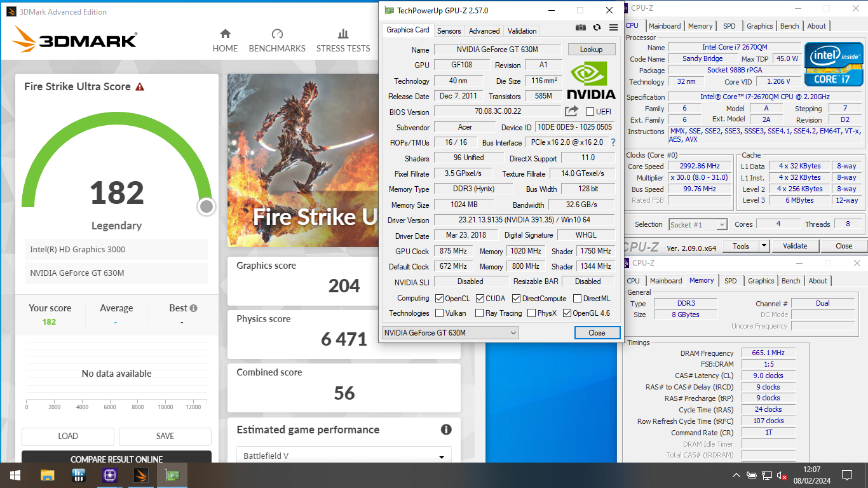Take GPU-Z screenshot with camera icon
The image size is (868, 488).
tap(580, 27)
